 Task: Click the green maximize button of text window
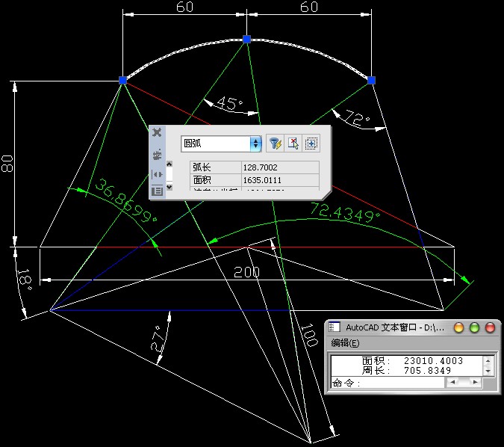[x=474, y=327]
